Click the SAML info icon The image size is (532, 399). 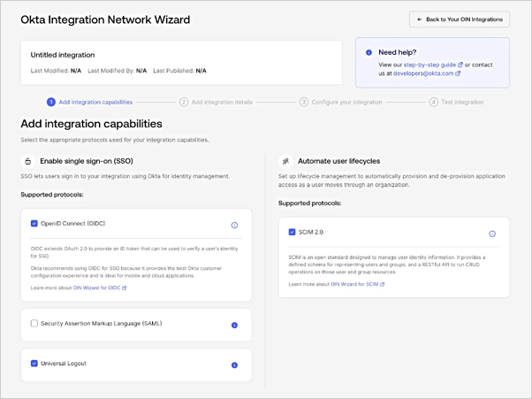(234, 325)
